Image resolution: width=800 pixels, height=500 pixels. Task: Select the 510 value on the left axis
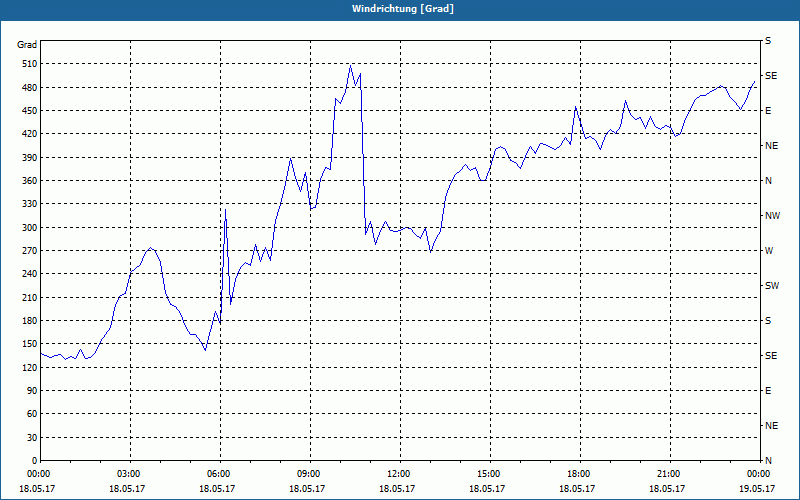[30, 64]
